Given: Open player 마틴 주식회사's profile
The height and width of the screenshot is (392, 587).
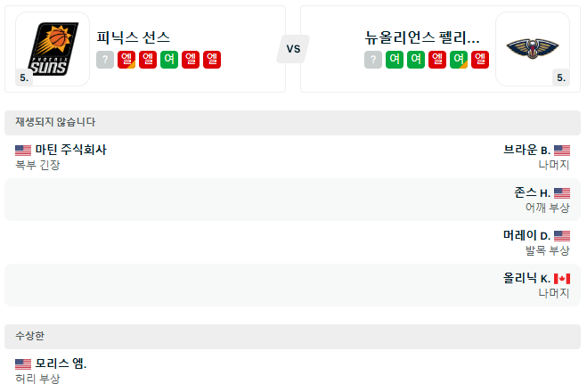Looking at the screenshot, I should [x=71, y=150].
